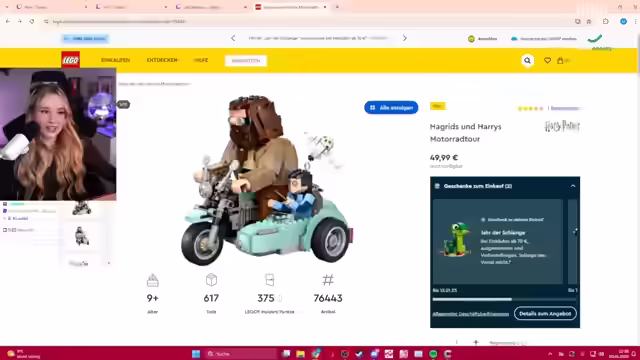This screenshot has width=640, height=360.
Task: Close the active LEGO browser tab
Action: click(325, 7)
